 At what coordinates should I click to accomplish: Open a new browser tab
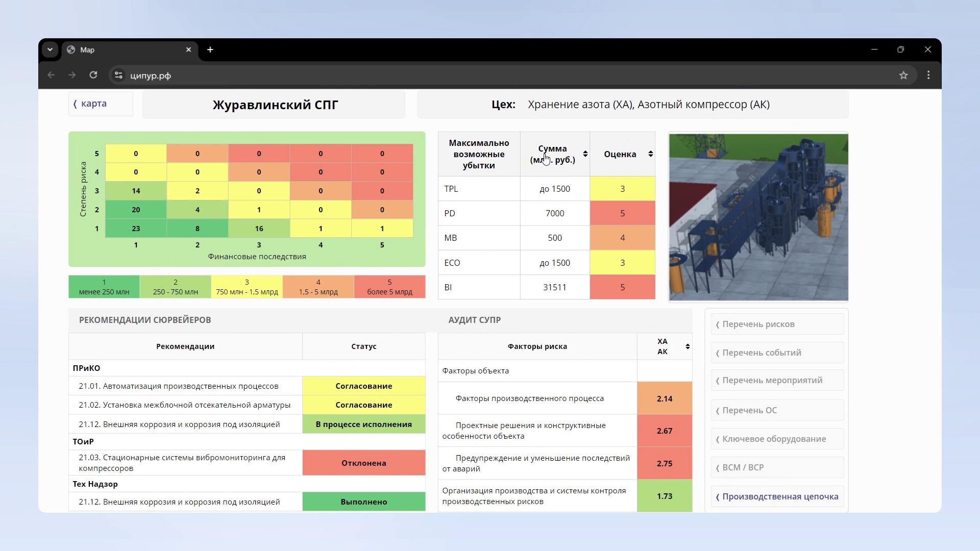[210, 49]
